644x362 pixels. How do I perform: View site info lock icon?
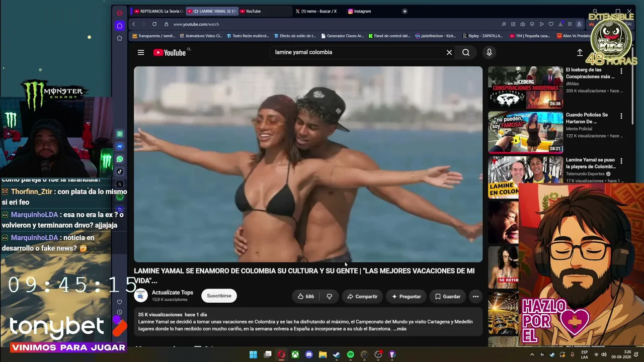pos(166,24)
